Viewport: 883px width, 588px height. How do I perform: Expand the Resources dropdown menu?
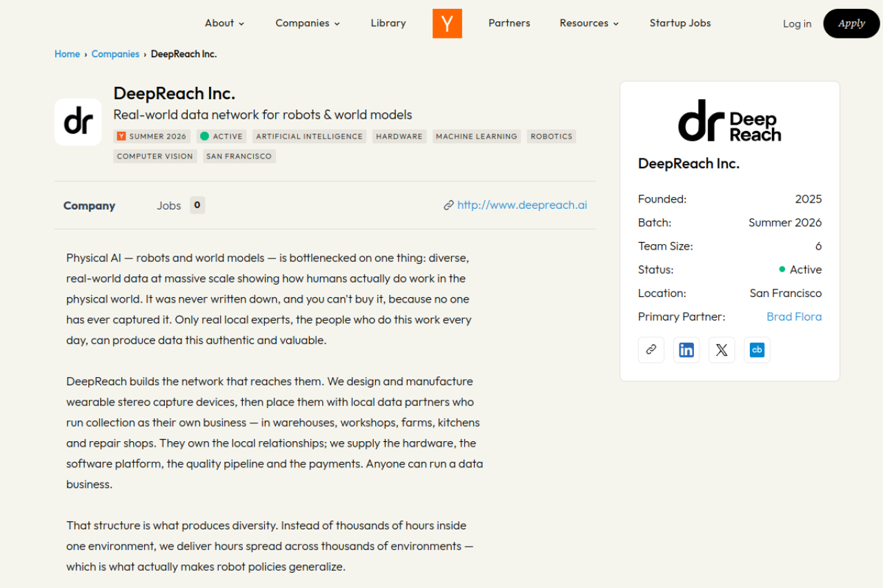tap(589, 23)
